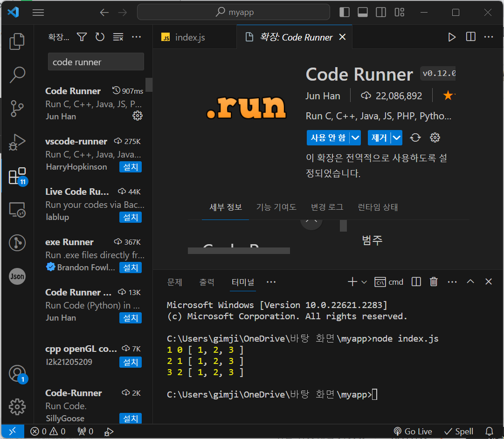The width and height of the screenshot is (504, 439).
Task: Open the Git Graph circular icon
Action: [17, 243]
